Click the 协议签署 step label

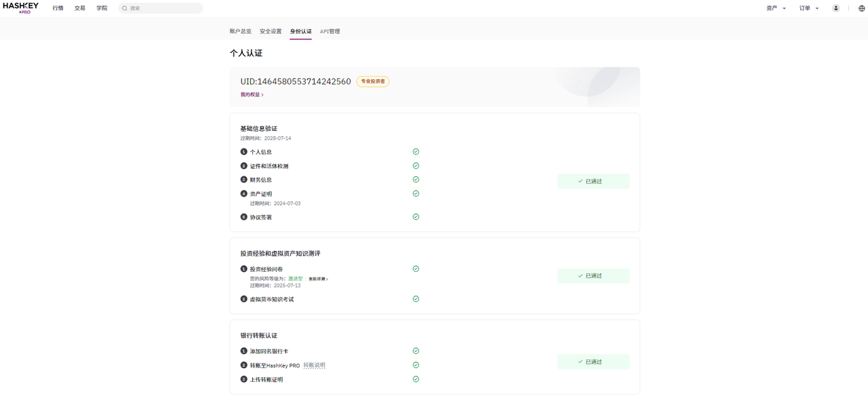261,218
